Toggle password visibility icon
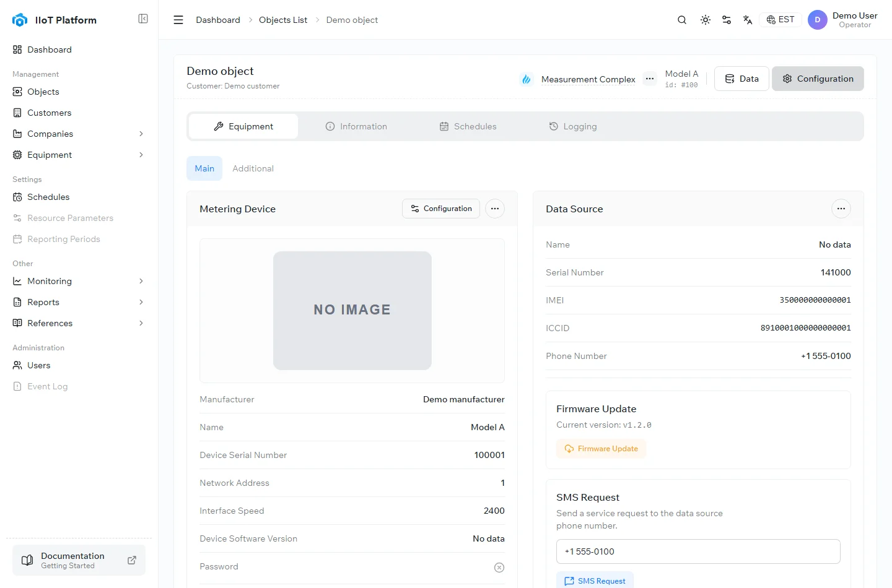892x588 pixels. (x=499, y=568)
